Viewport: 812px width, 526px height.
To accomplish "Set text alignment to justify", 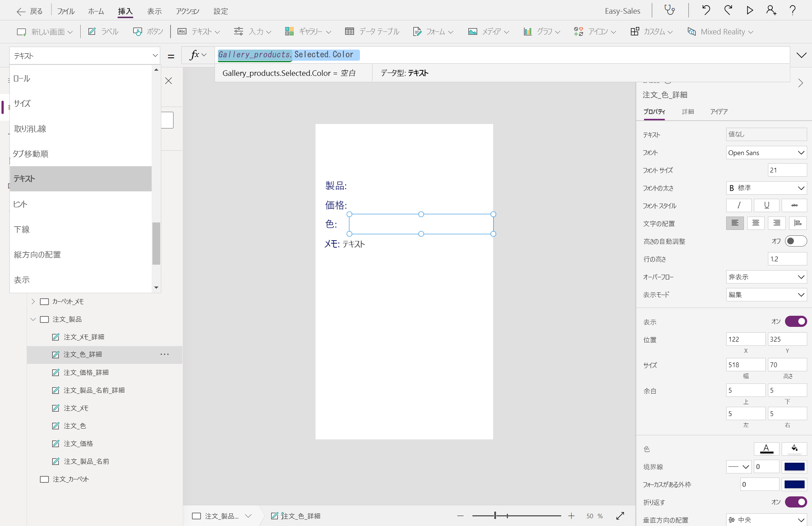I will click(x=798, y=223).
